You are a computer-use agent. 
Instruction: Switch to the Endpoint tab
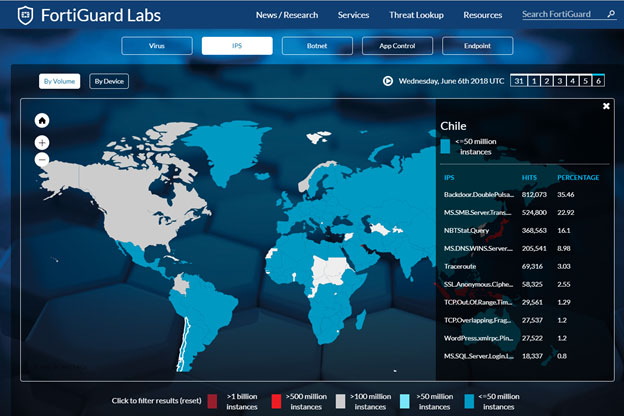(x=478, y=46)
